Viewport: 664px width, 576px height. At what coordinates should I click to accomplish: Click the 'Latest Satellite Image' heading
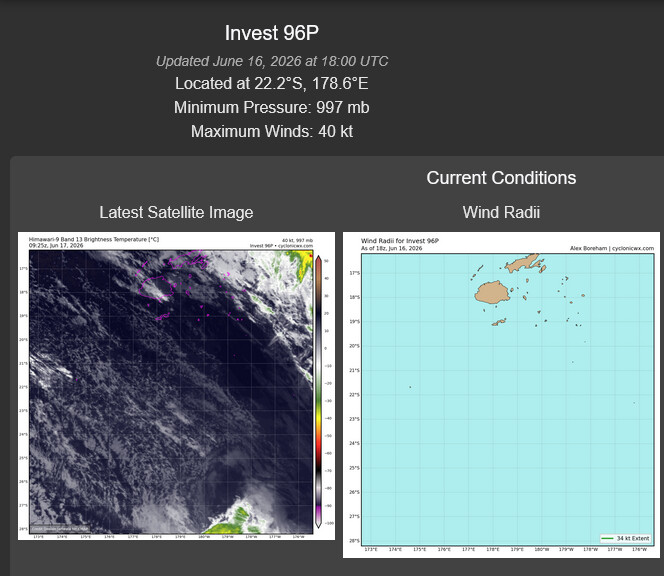[176, 212]
